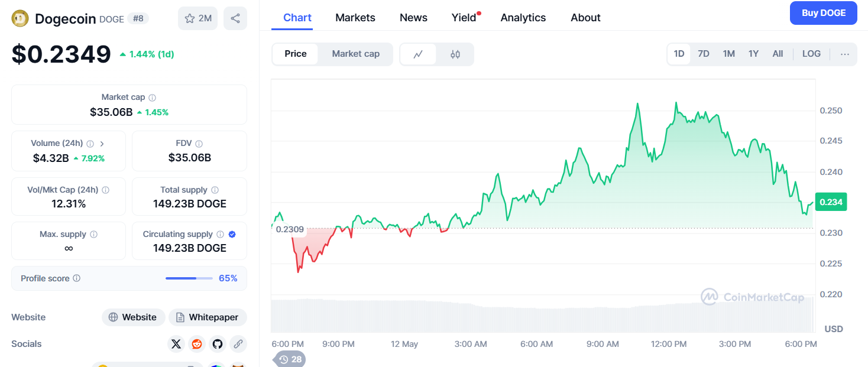Open the Whitepaper link
Image resolution: width=868 pixels, height=367 pixels.
coord(208,317)
